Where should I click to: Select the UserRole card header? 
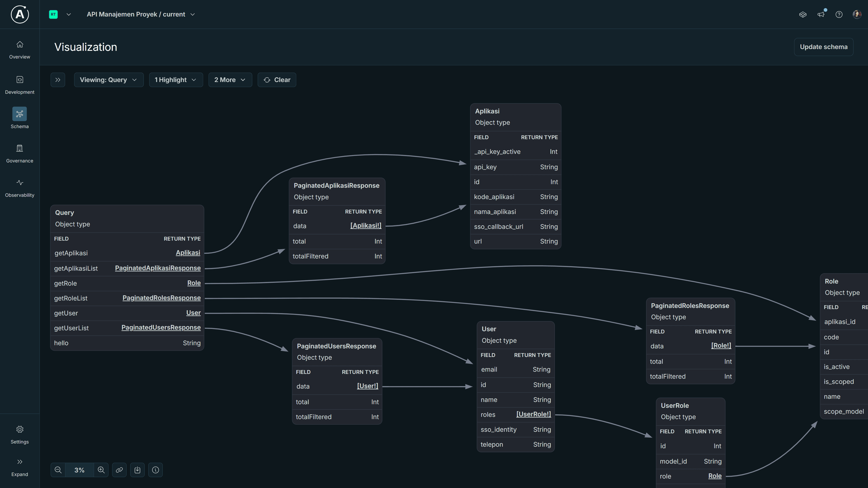pos(690,411)
